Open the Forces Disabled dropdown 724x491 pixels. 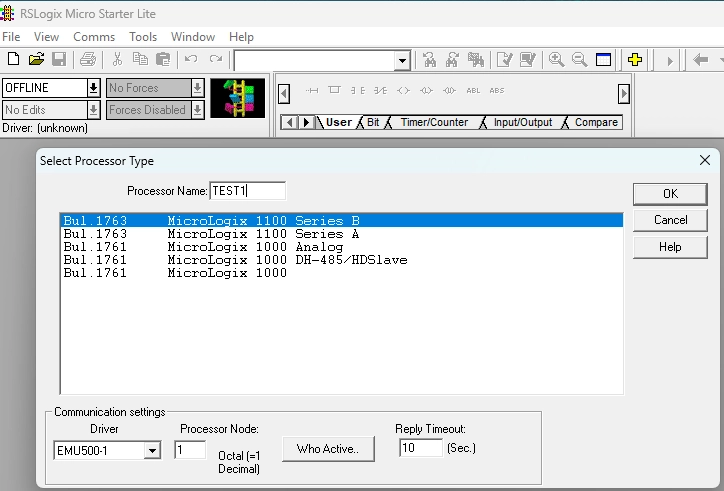click(197, 110)
